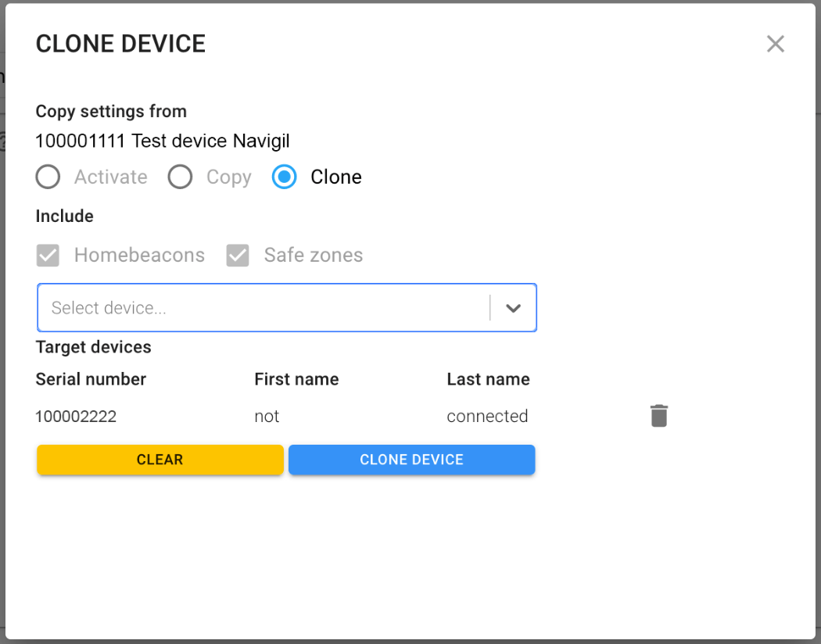Viewport: 821px width, 644px height.
Task: Click the 'Include' label
Action: point(64,216)
